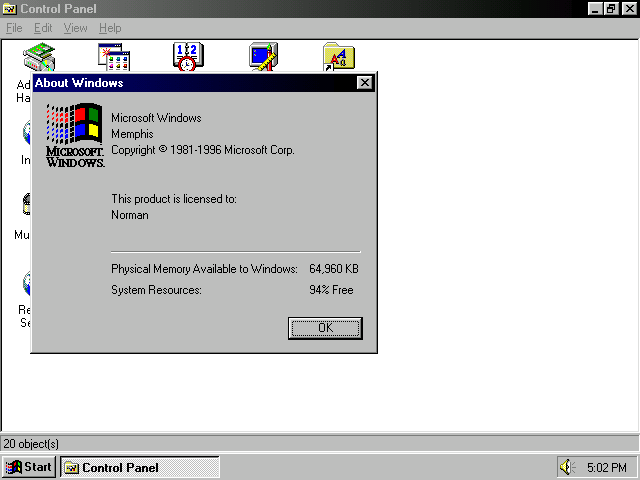Click the partially hidden Internet globe icon

26,132
